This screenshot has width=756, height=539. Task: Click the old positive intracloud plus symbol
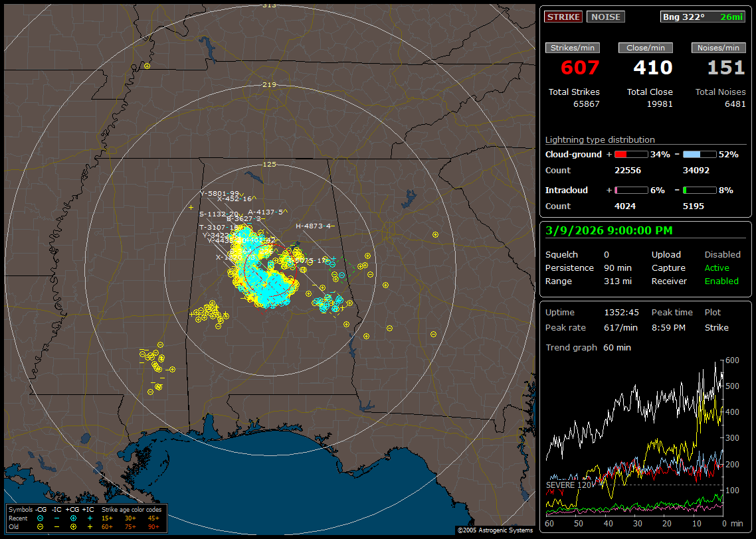click(90, 526)
